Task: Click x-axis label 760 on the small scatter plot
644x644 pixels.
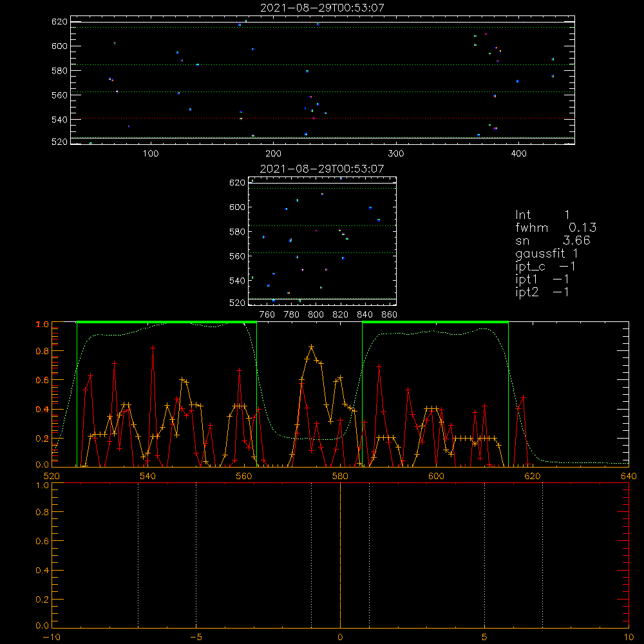Action: pos(267,315)
